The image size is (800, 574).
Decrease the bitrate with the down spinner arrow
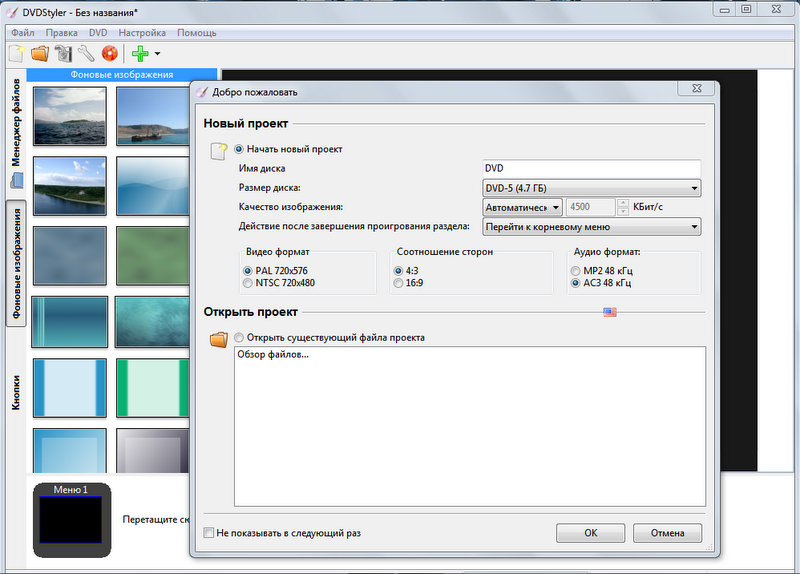click(622, 211)
